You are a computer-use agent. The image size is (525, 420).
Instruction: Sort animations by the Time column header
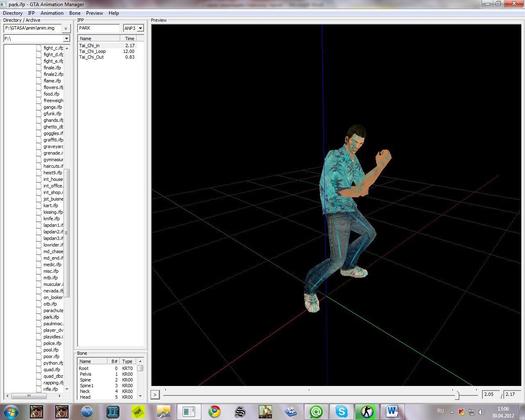[x=128, y=38]
